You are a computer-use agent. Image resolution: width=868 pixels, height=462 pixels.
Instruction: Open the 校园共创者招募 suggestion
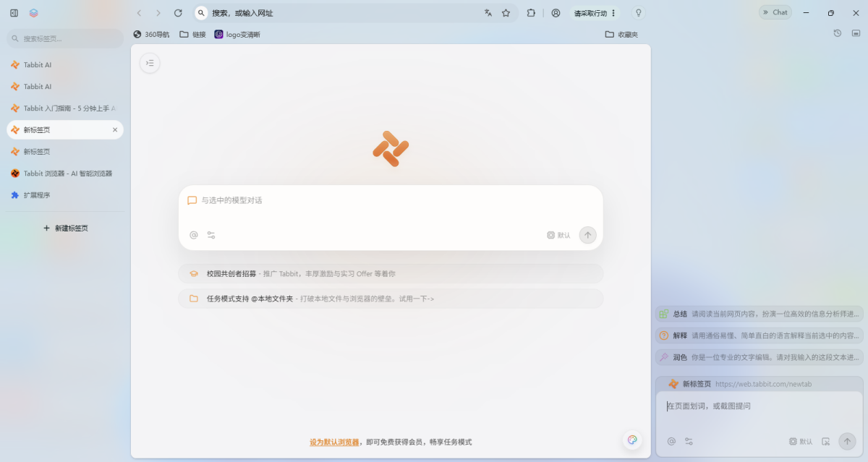coord(391,274)
